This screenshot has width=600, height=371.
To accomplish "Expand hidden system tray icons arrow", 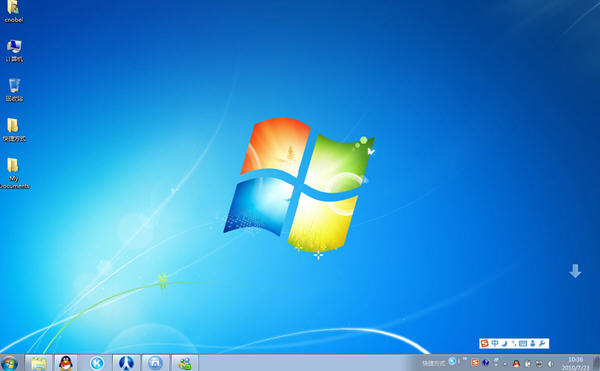I will [x=505, y=363].
